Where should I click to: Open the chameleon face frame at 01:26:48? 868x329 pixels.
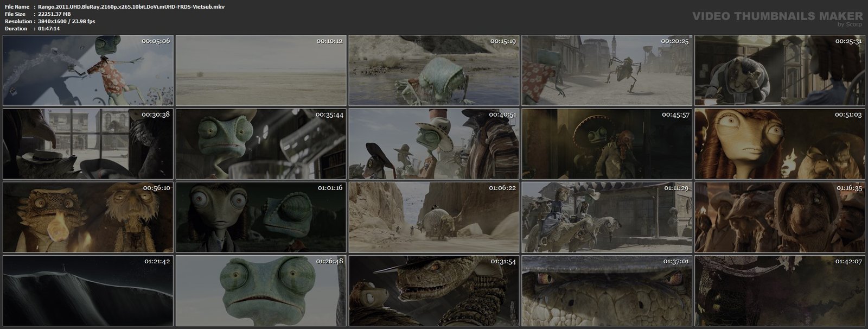261,290
